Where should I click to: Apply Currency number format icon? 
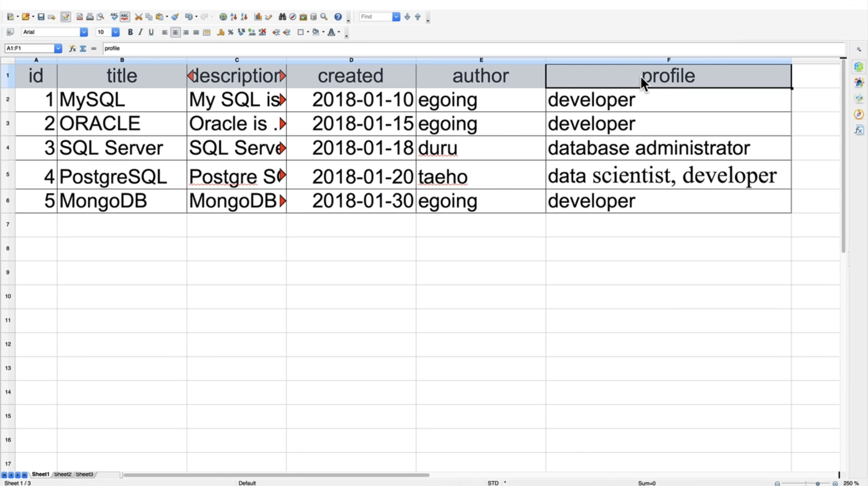coord(221,32)
